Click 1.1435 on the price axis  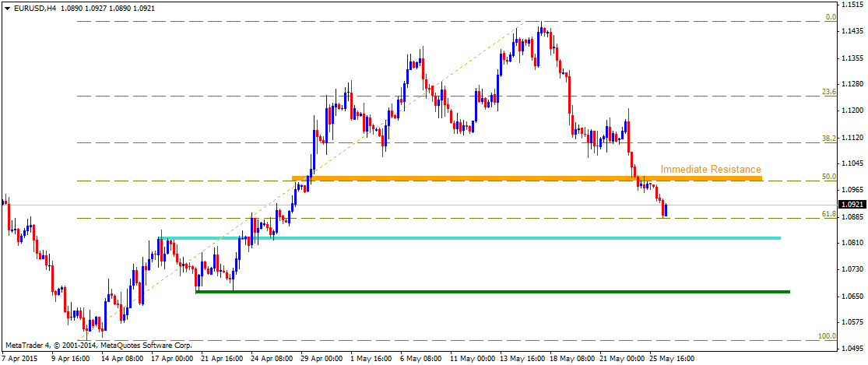pyautogui.click(x=852, y=31)
